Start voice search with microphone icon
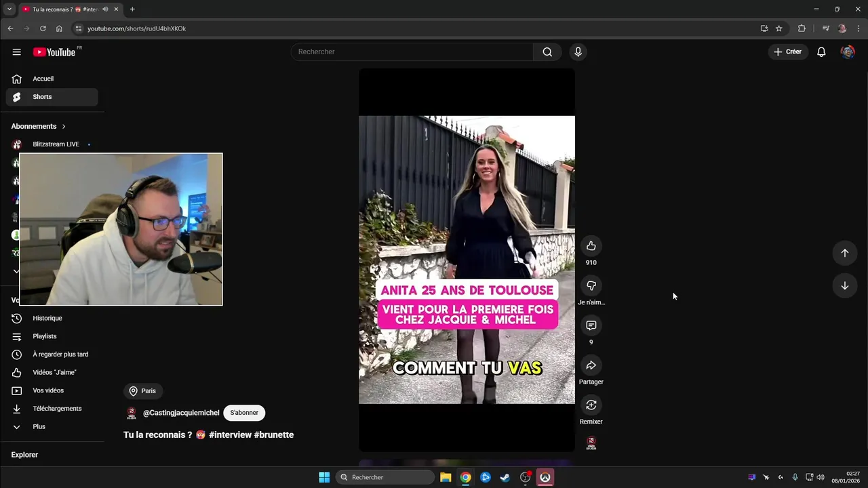The width and height of the screenshot is (868, 488). tap(578, 52)
